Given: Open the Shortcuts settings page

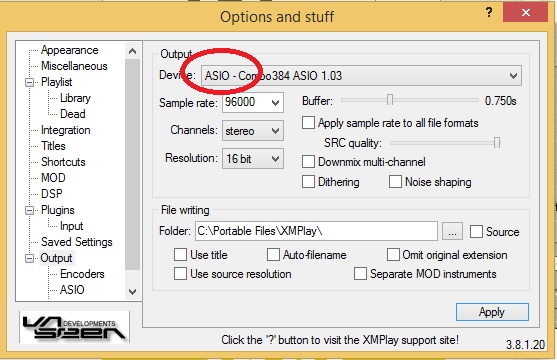Looking at the screenshot, I should [x=63, y=162].
